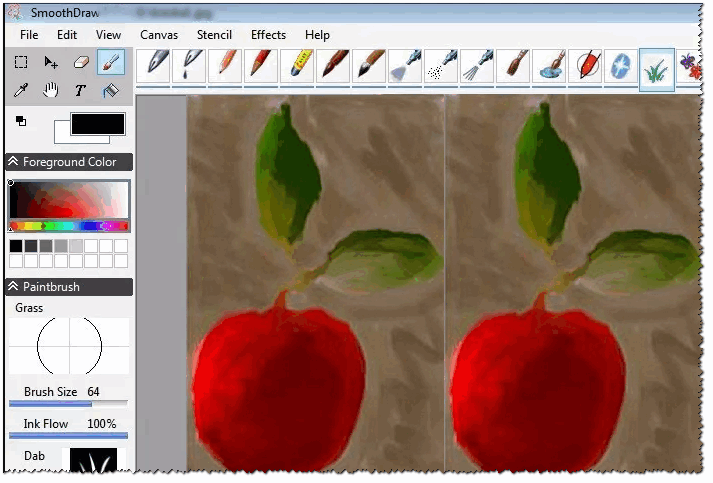
Task: Pick a shade in the color gradient square
Action: 69,200
